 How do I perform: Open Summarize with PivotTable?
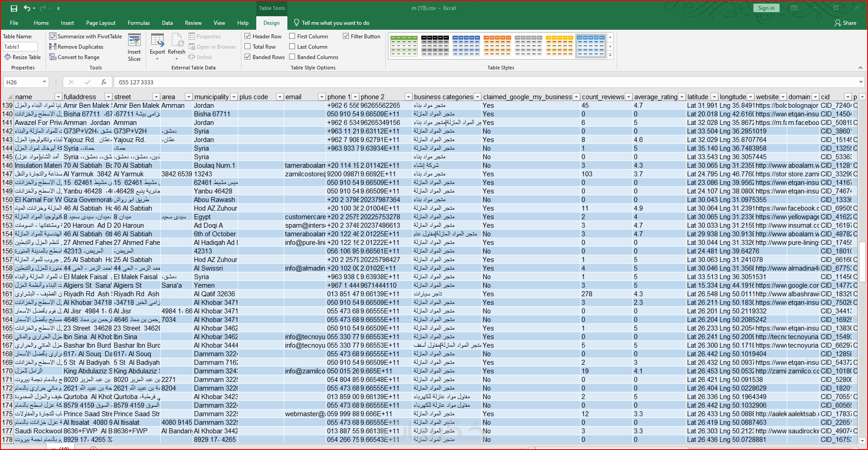[x=85, y=37]
